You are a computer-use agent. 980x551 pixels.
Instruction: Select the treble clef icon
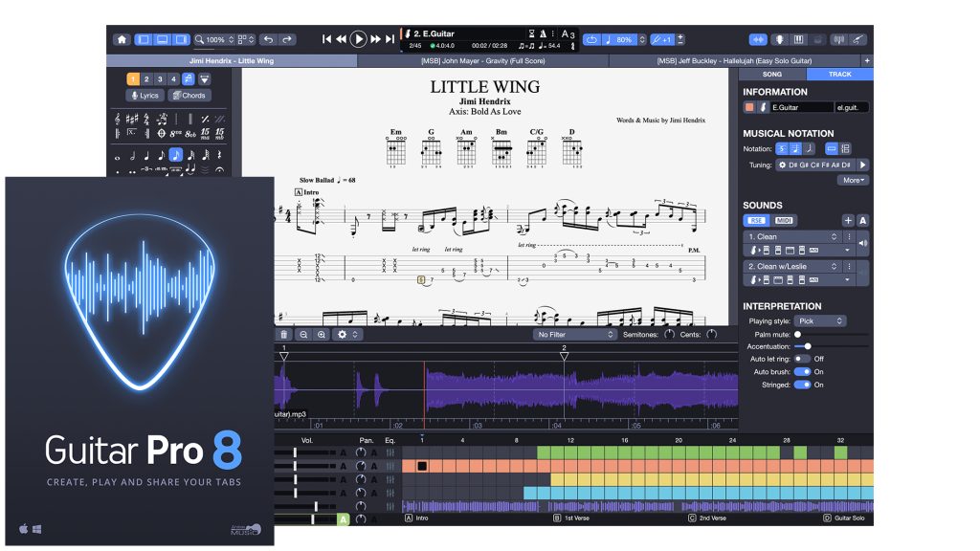117,121
